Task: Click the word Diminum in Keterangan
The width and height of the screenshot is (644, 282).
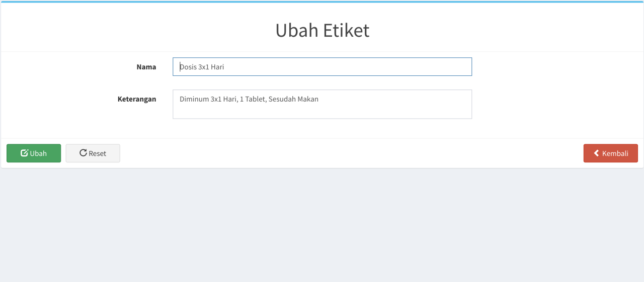Action: (194, 99)
